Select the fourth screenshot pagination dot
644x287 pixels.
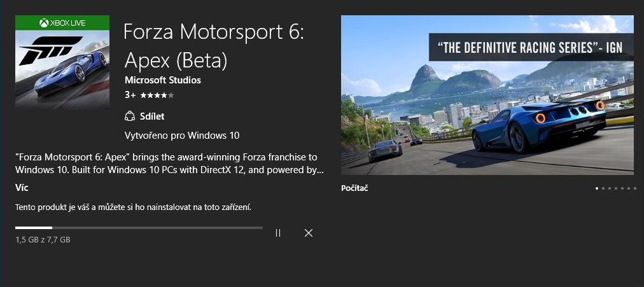click(616, 188)
